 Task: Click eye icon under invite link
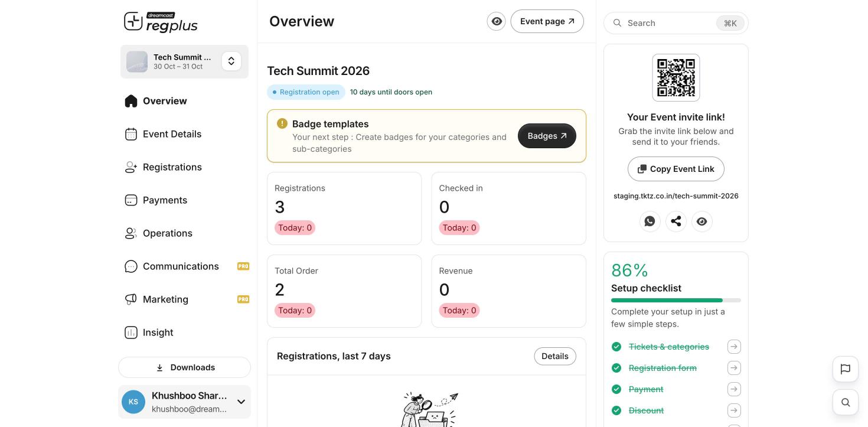[x=702, y=221]
